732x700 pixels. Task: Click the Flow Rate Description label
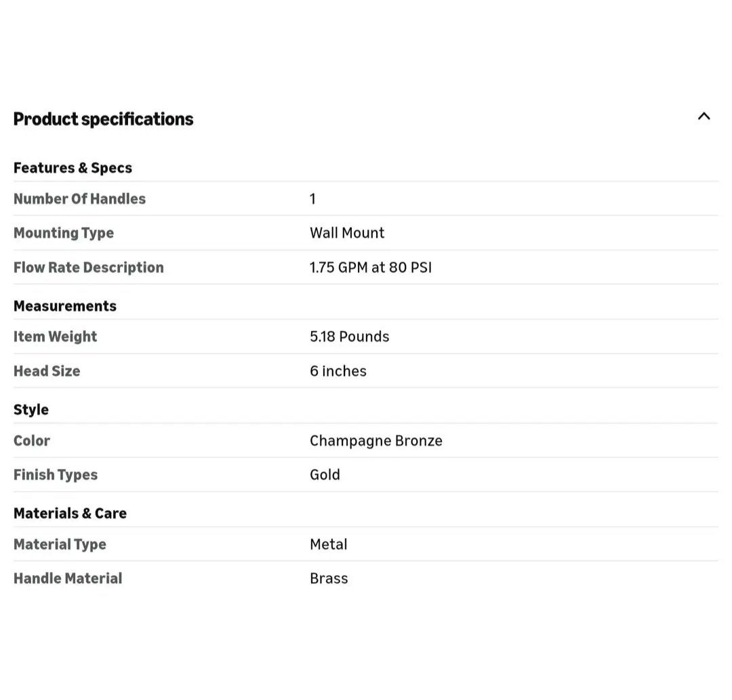(88, 268)
